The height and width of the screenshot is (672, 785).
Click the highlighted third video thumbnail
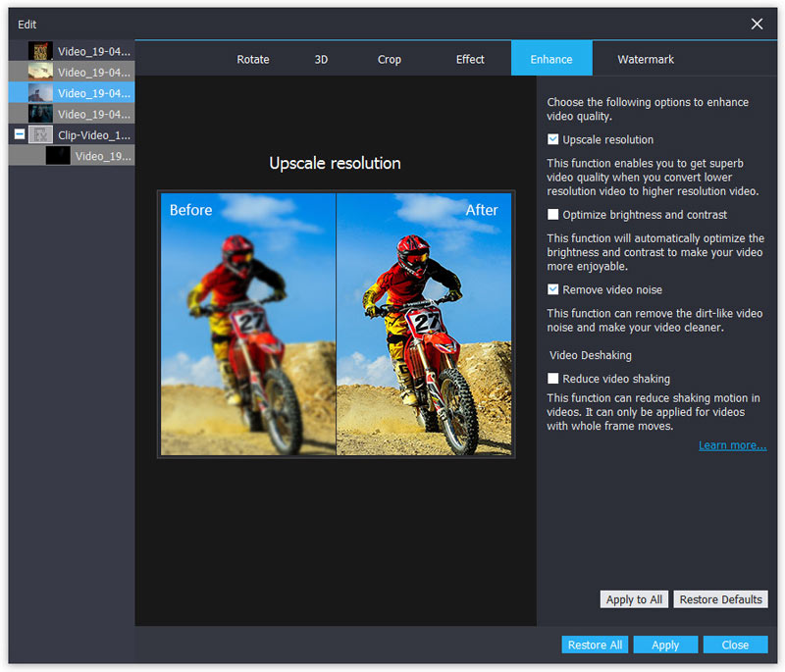(40, 93)
